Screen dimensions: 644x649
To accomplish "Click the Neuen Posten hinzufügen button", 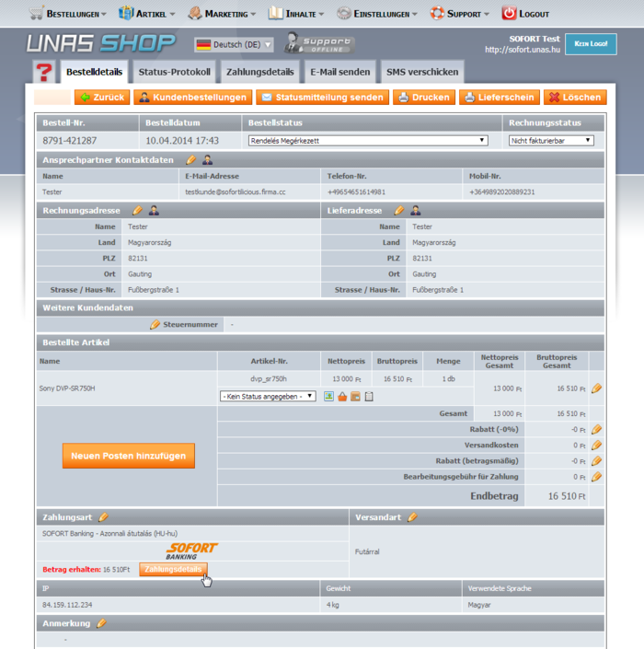I will (x=128, y=456).
